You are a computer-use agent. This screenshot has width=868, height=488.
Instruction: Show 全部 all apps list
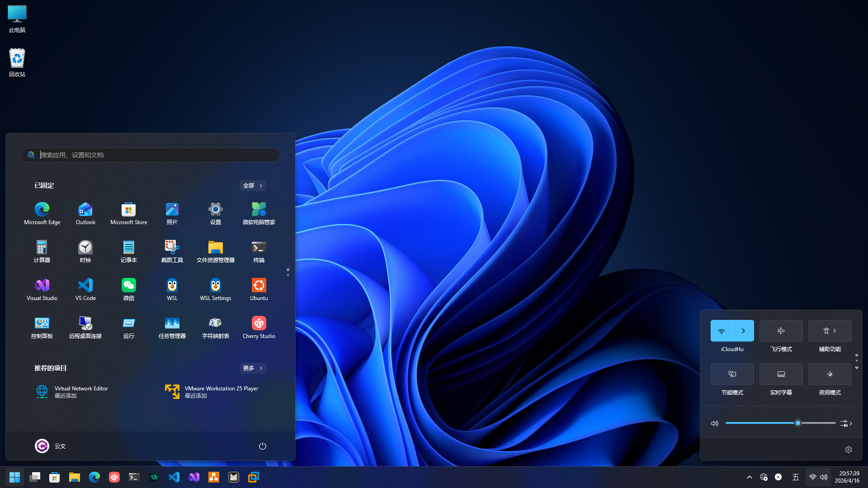tap(252, 186)
